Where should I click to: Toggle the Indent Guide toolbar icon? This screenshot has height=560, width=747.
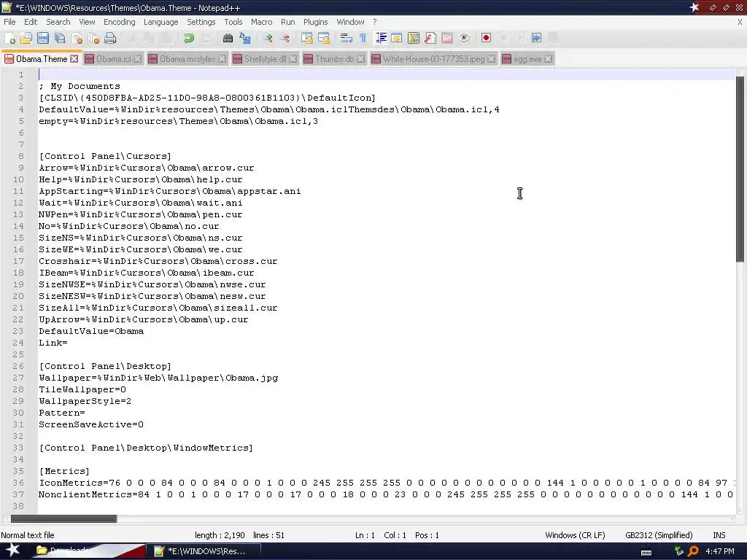381,39
